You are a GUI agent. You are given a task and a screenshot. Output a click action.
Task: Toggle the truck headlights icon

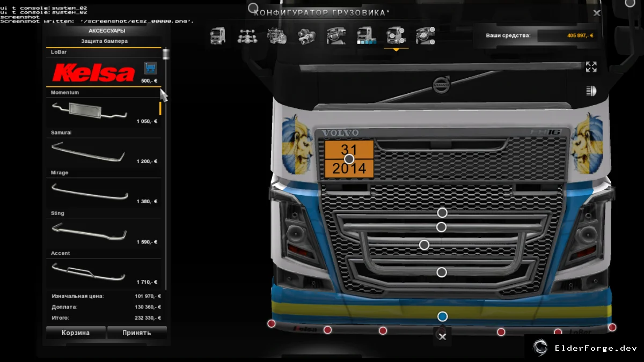(591, 91)
